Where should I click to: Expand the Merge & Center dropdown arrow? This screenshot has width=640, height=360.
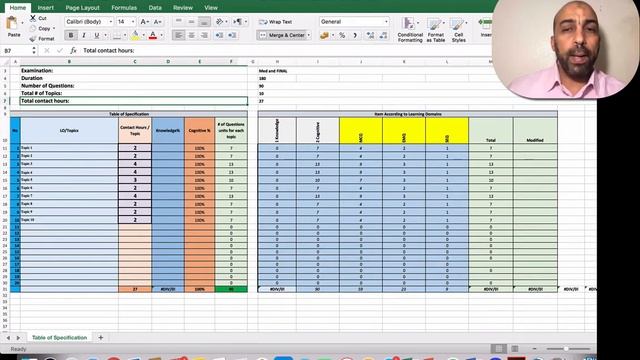[309, 36]
